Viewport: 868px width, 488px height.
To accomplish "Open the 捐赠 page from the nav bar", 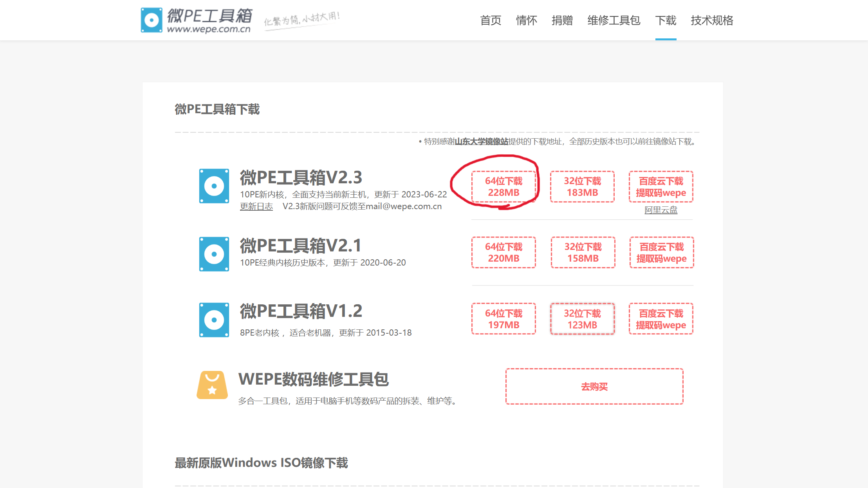I will 562,20.
